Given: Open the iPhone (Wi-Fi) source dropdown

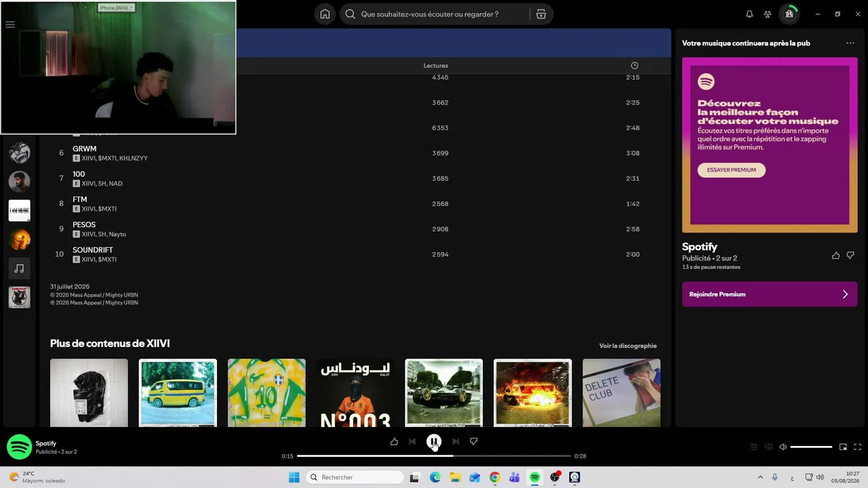Looking at the screenshot, I should tap(117, 7).
